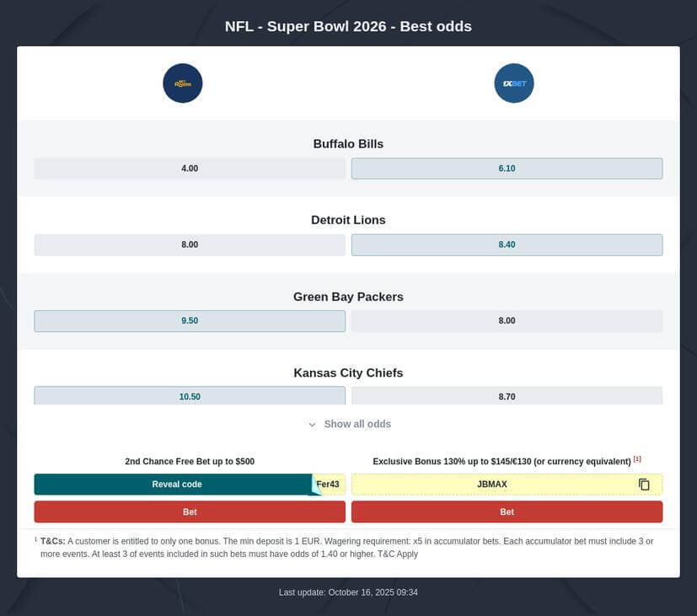Choose Green Bay Packers odds 8.00
Viewport: 697px width, 616px height.
click(x=507, y=321)
